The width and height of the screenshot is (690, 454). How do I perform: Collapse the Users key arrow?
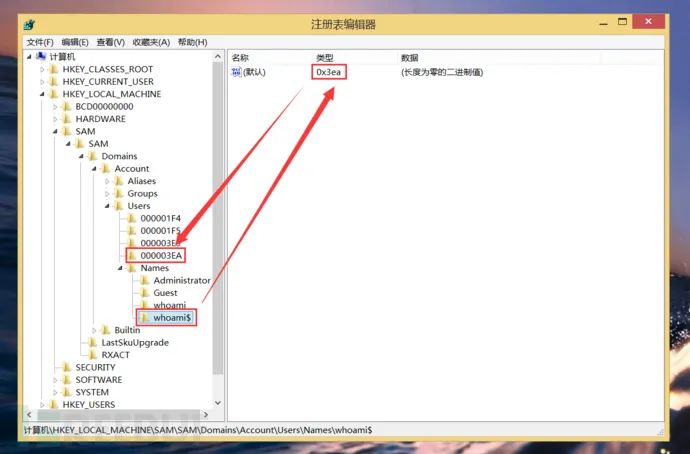[x=107, y=206]
